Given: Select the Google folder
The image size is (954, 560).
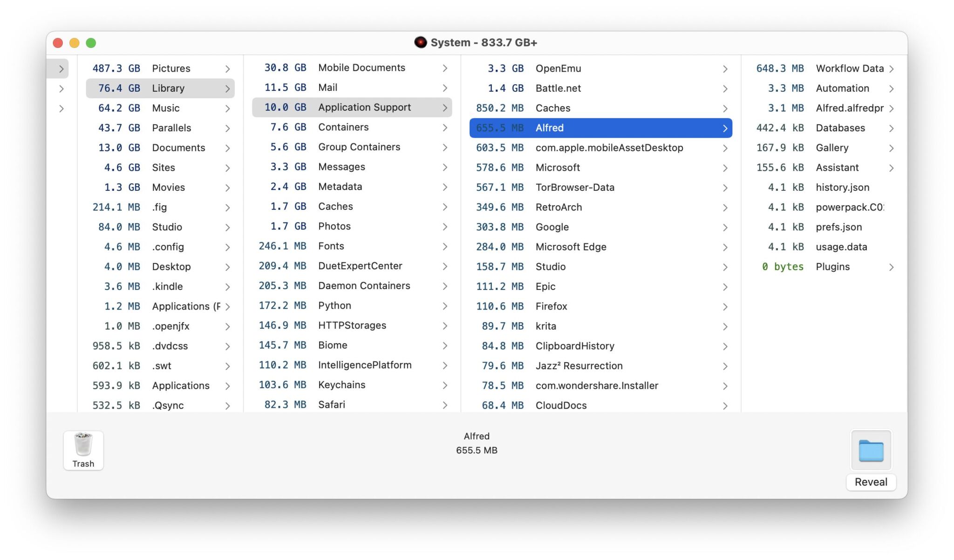Looking at the screenshot, I should 600,227.
